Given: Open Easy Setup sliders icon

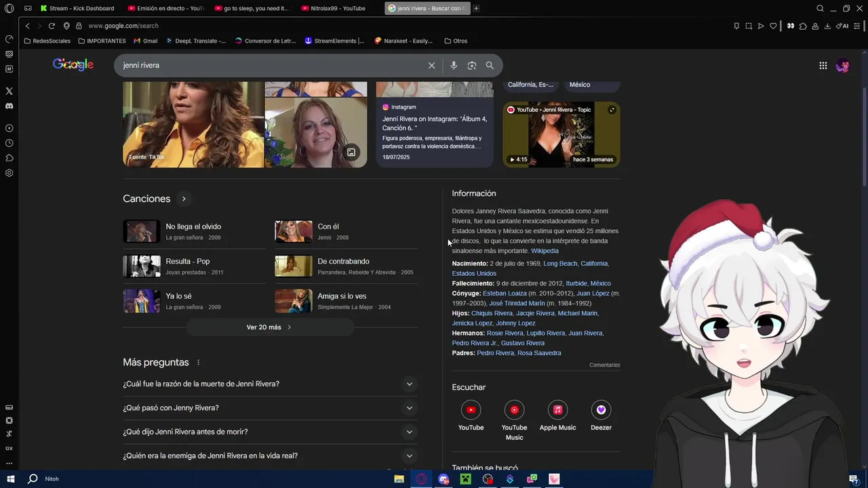Looking at the screenshot, I should pos(858,26).
